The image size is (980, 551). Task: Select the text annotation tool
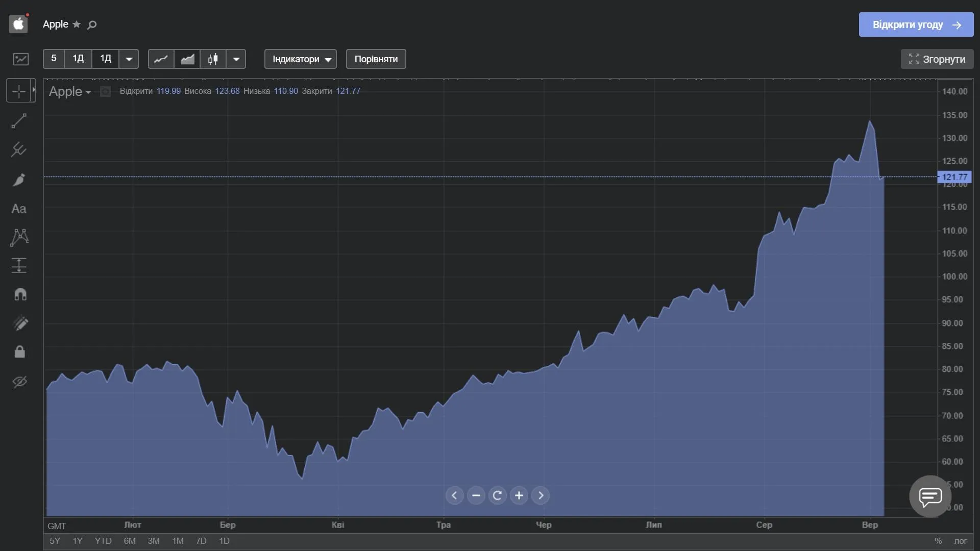coord(19,209)
